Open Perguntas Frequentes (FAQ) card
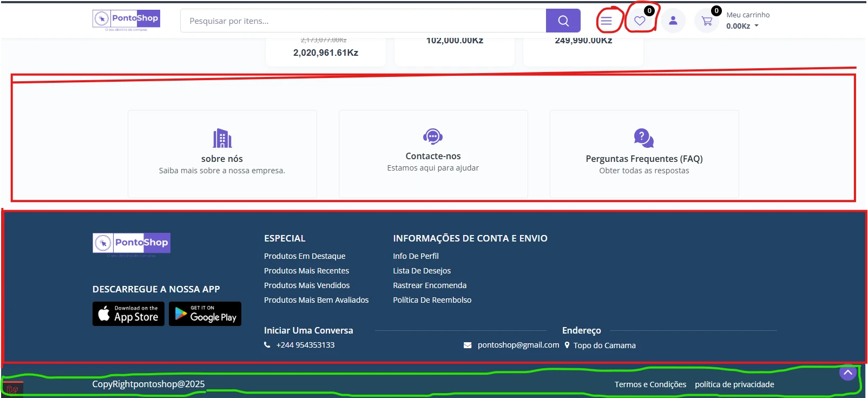The image size is (868, 398). 644,154
